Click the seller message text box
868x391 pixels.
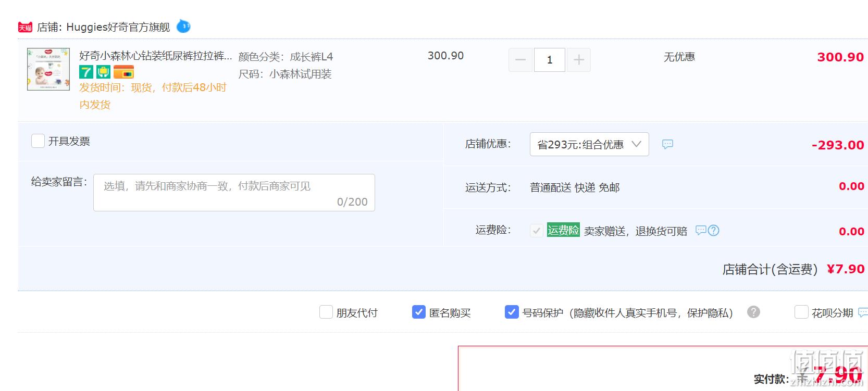point(234,193)
